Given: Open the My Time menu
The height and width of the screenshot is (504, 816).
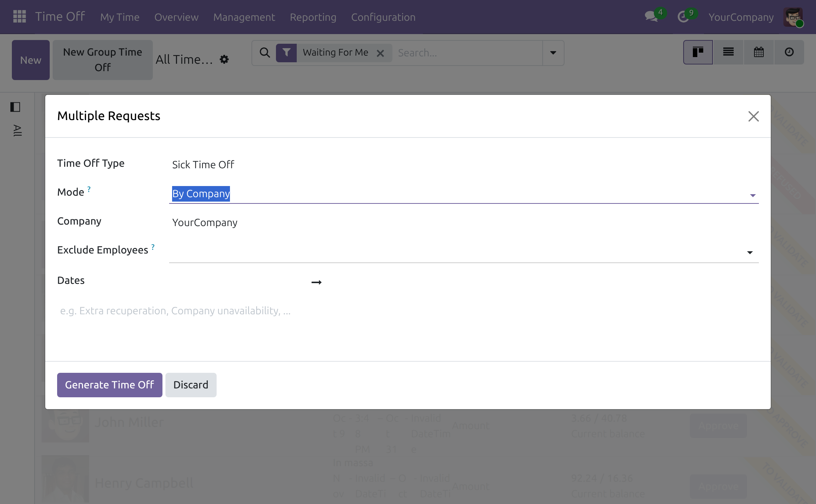Looking at the screenshot, I should point(120,17).
